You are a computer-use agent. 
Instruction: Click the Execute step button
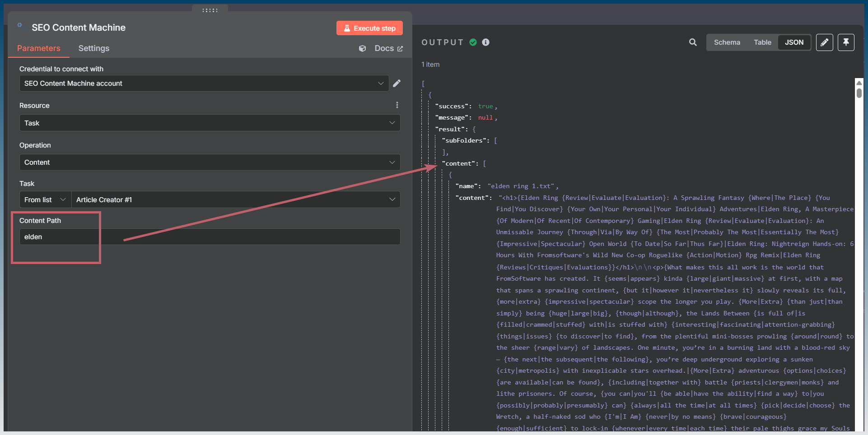tap(369, 28)
